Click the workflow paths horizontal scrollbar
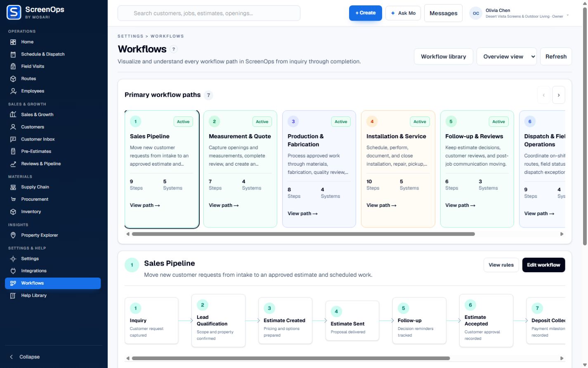This screenshot has height=368, width=588. click(x=303, y=234)
